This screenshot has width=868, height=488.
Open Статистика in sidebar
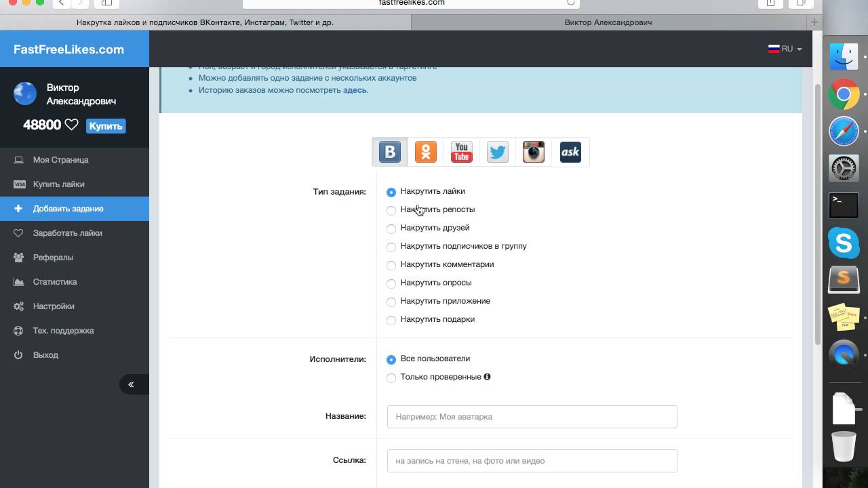75,282
